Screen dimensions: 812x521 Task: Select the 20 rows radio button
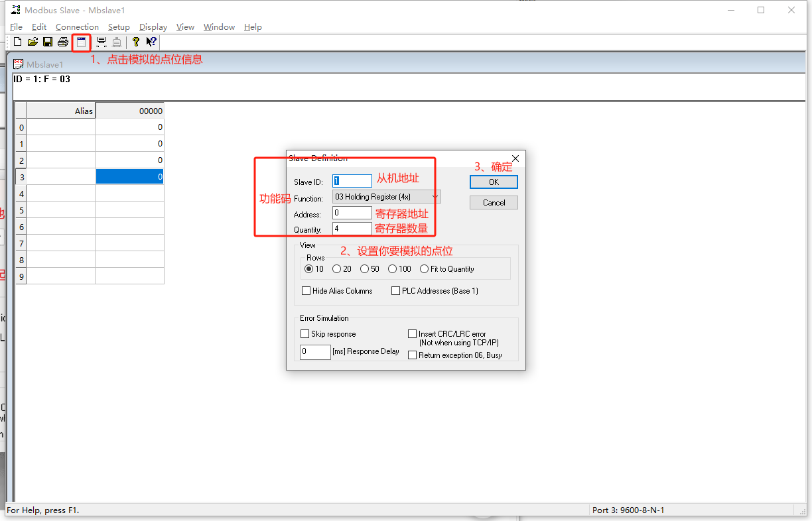click(x=336, y=269)
